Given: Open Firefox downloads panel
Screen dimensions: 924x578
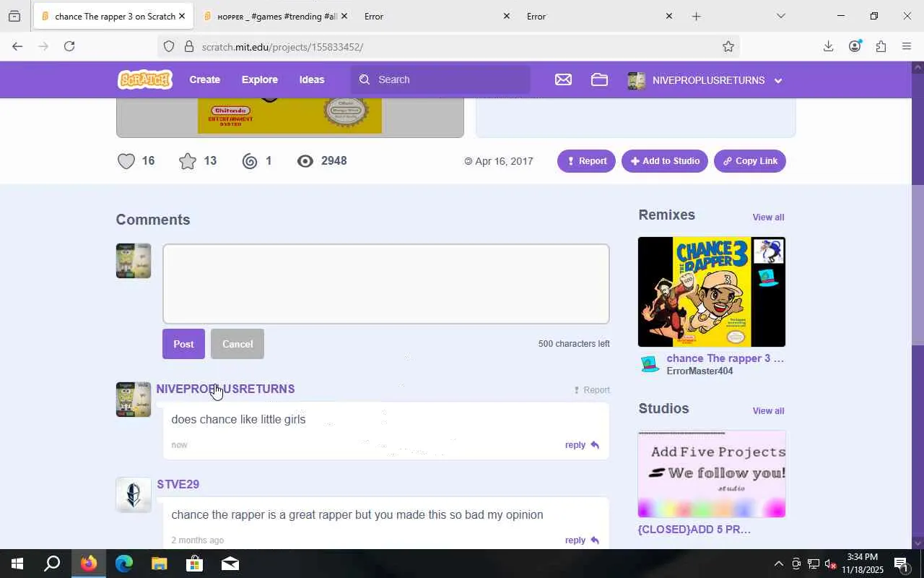Looking at the screenshot, I should [x=828, y=46].
